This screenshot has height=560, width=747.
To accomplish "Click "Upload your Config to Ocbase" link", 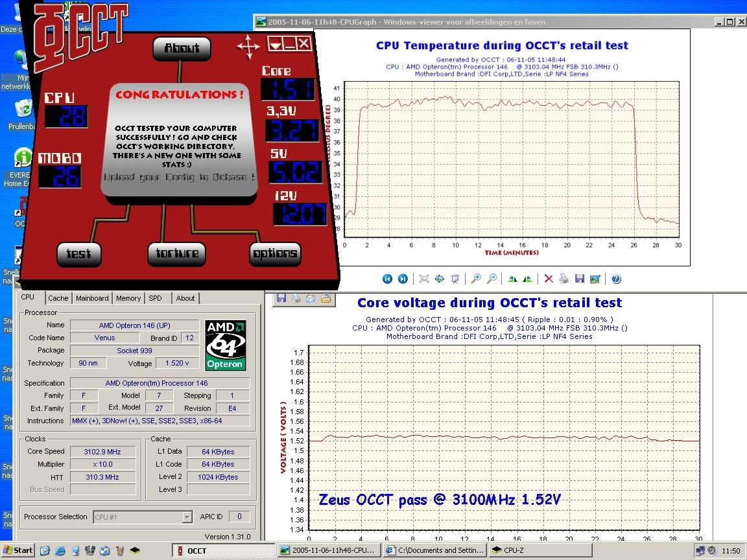I will [179, 178].
